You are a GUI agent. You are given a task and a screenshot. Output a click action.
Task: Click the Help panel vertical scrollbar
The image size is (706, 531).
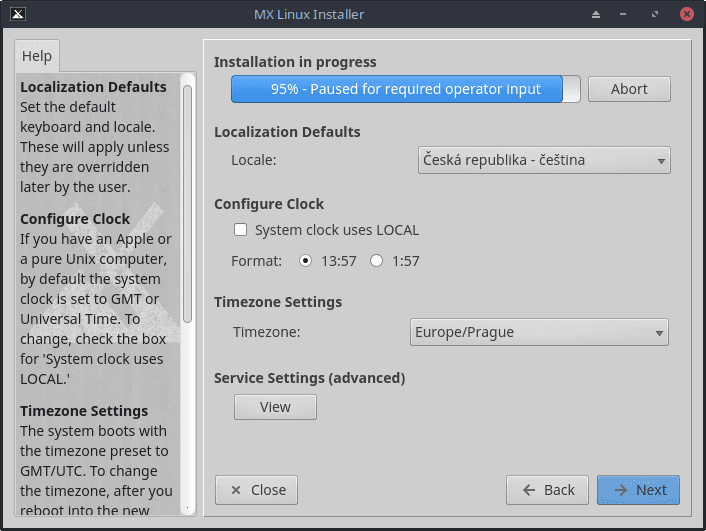pos(188,204)
